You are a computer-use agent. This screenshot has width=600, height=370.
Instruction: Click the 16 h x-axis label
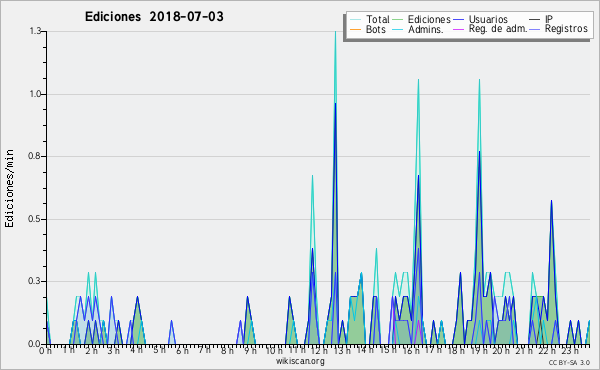click(411, 350)
